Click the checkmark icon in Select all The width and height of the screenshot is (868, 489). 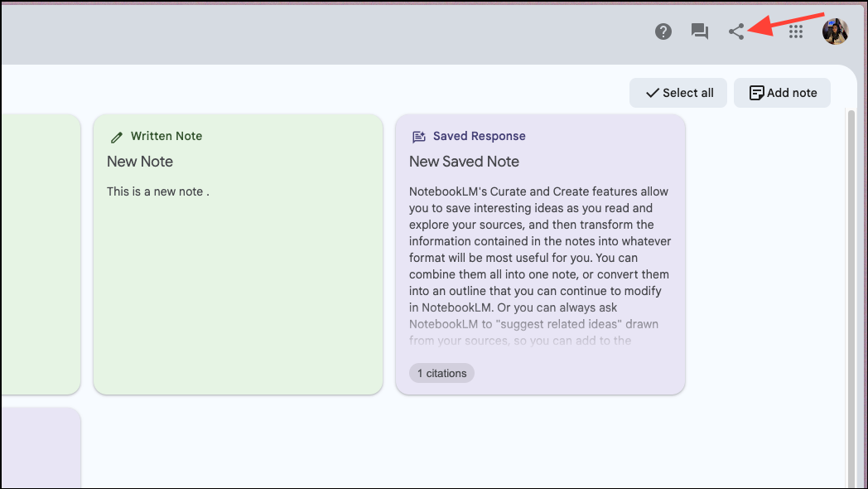coord(652,93)
